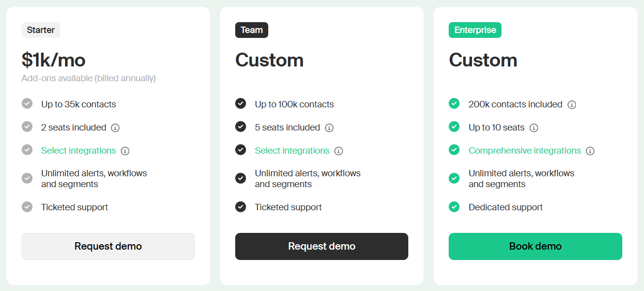The width and height of the screenshot is (644, 291).
Task: Click the green Book demo button
Action: (x=536, y=246)
